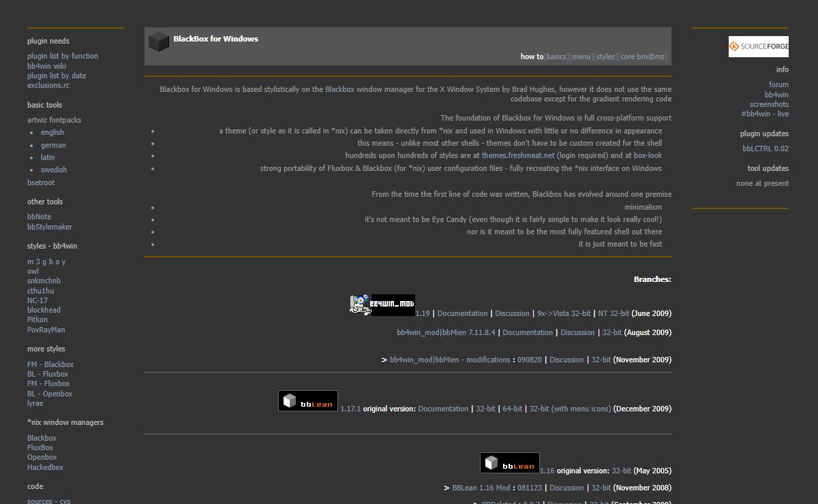Download the NT 32-bit build

(x=613, y=313)
